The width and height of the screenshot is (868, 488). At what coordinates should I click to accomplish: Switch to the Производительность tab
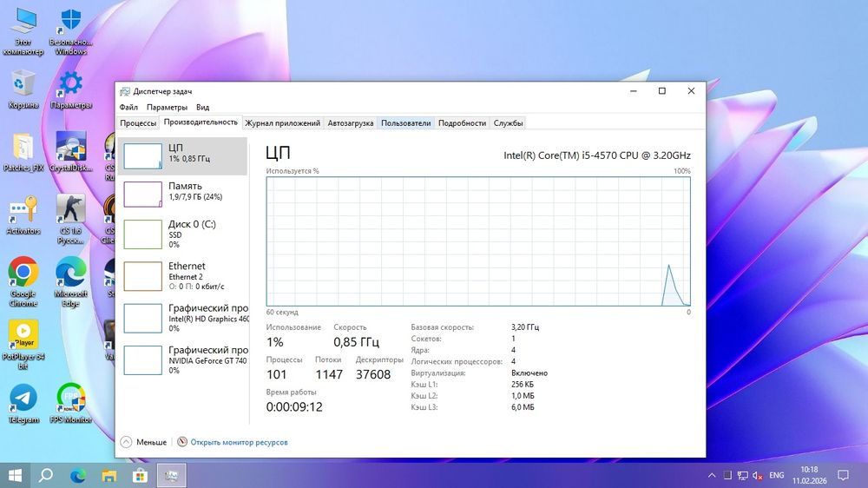pos(201,122)
